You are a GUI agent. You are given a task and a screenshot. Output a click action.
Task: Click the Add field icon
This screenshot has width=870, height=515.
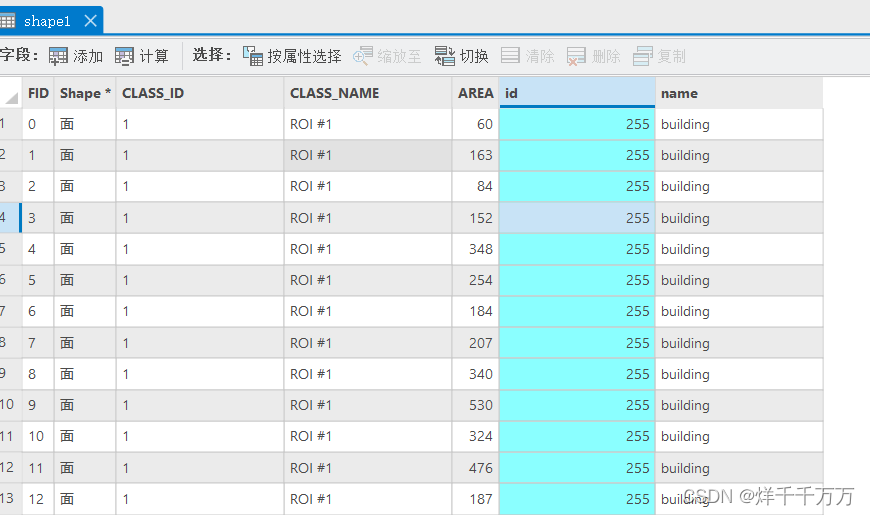(58, 56)
